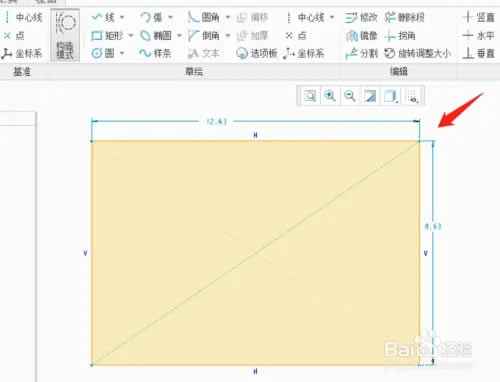Click the Divide (分割) tool
The height and width of the screenshot is (382, 500).
(x=361, y=53)
